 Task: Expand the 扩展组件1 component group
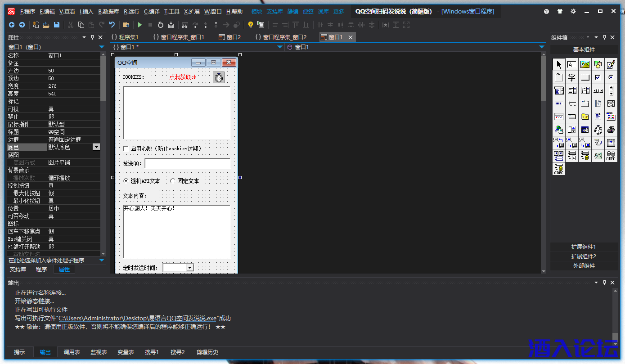[584, 247]
